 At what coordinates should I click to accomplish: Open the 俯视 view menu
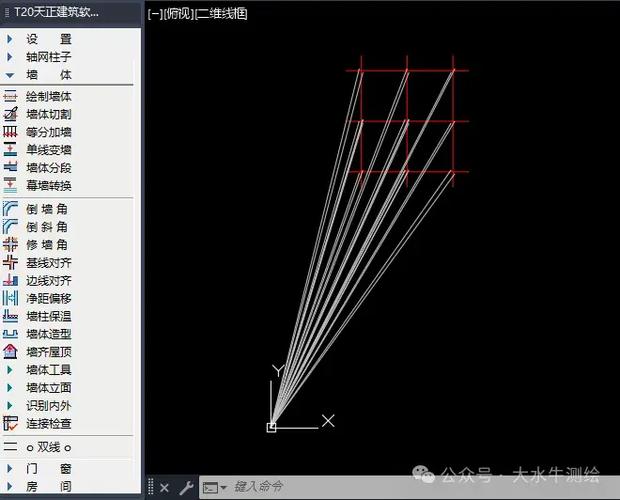pos(179,14)
